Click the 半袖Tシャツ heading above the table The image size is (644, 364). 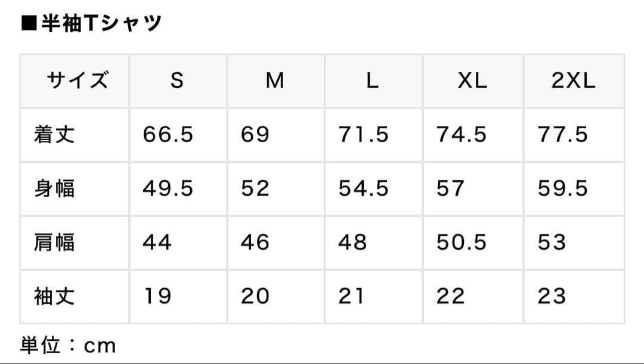[x=91, y=23]
